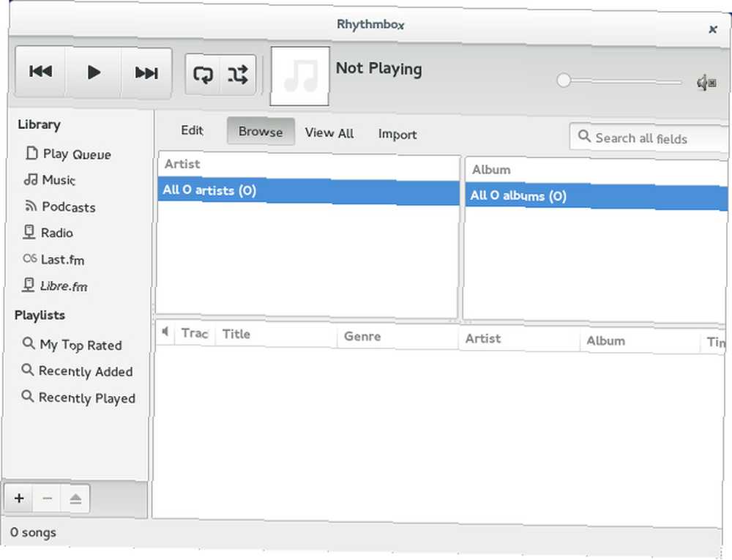Open Recently Added search icon
732x560 pixels.
point(28,370)
